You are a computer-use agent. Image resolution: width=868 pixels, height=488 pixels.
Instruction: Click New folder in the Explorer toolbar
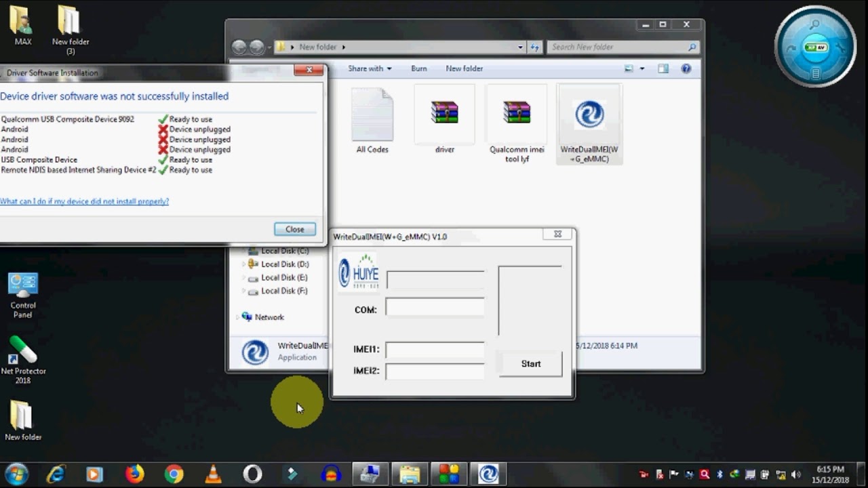click(x=465, y=68)
